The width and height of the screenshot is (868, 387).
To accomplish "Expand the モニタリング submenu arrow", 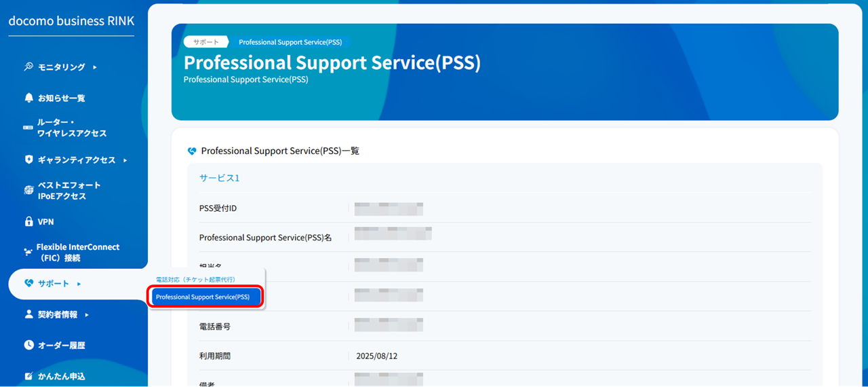I will pos(95,67).
